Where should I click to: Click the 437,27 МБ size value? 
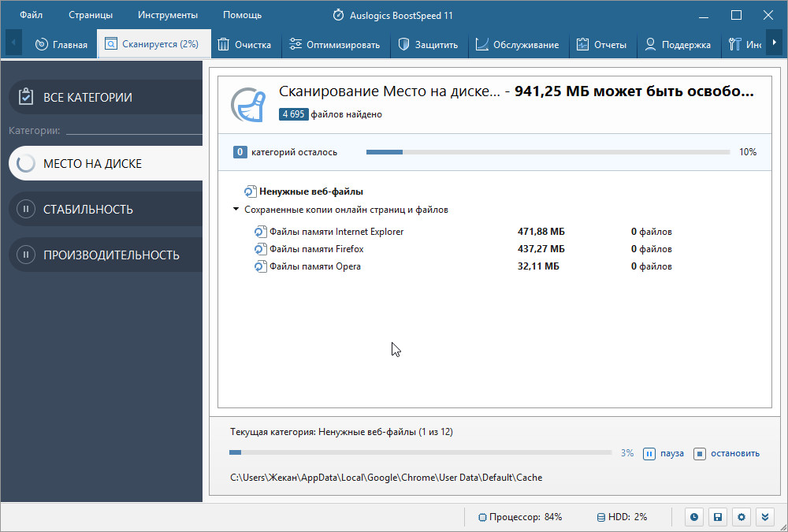541,249
